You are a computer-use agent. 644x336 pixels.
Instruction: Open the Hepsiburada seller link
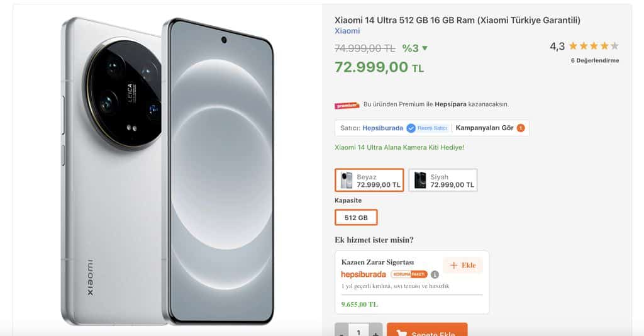(x=382, y=128)
